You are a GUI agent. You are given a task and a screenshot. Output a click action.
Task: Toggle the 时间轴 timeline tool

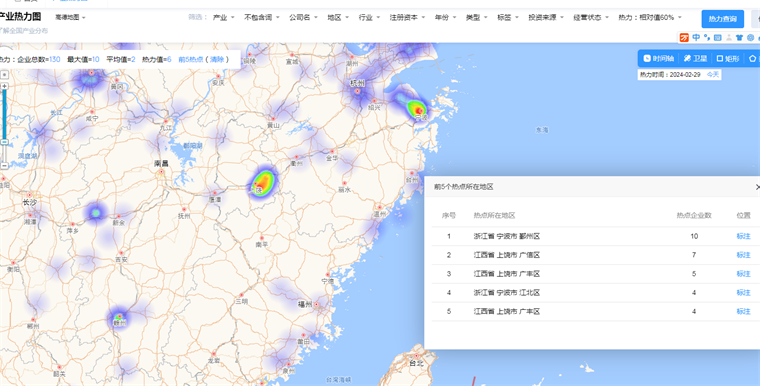tap(659, 59)
